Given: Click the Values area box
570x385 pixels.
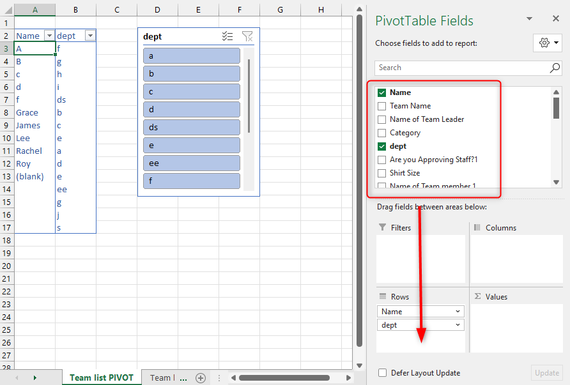Looking at the screenshot, I should tap(517, 328).
